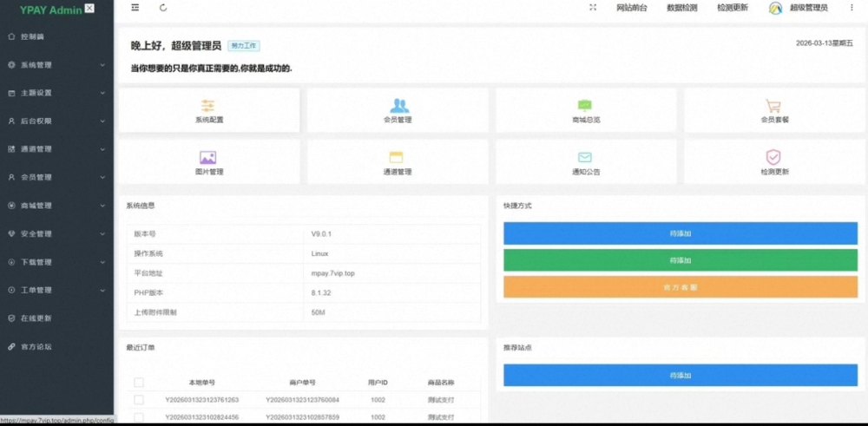Tick checkbox for order Y2026031323123761263
Viewport: 868px width, 426px height.
pos(139,399)
